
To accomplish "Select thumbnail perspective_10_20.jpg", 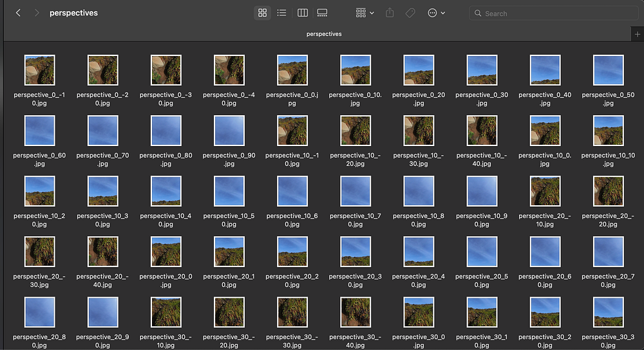I will (x=39, y=191).
